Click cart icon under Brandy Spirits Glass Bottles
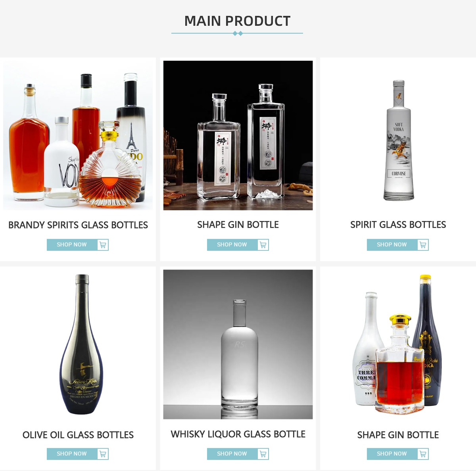This screenshot has width=476, height=471. [103, 245]
